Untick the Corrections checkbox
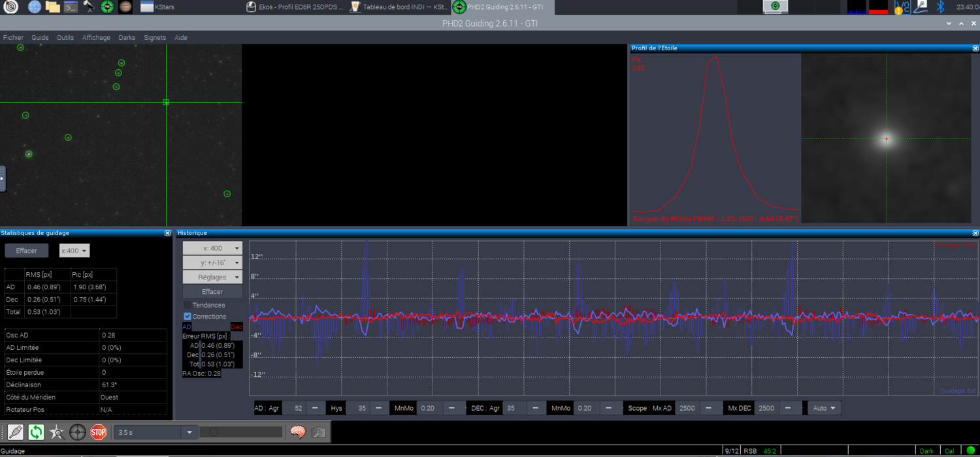Image resolution: width=980 pixels, height=457 pixels. (188, 317)
